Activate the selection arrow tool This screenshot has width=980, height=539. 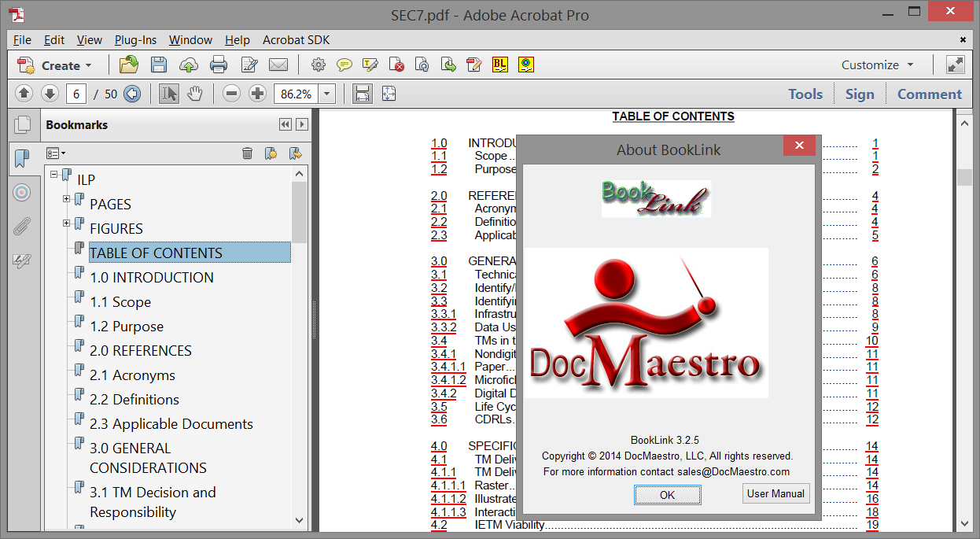click(x=168, y=94)
